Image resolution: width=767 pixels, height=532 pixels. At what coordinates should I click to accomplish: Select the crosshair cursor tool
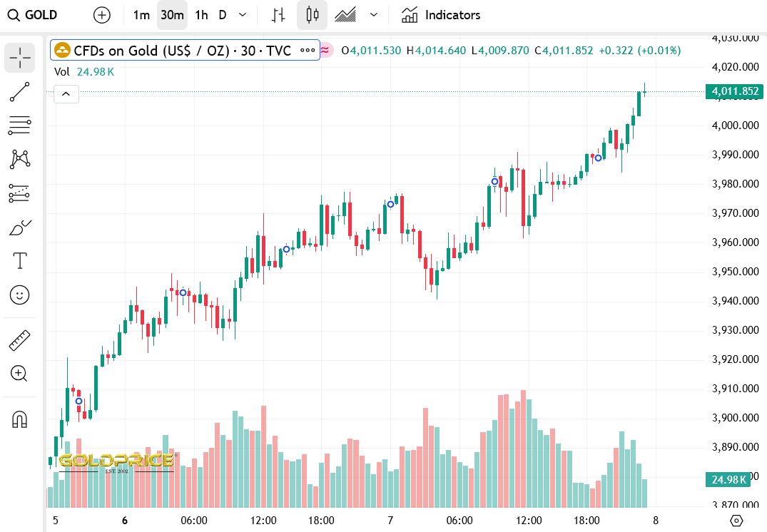[x=20, y=58]
